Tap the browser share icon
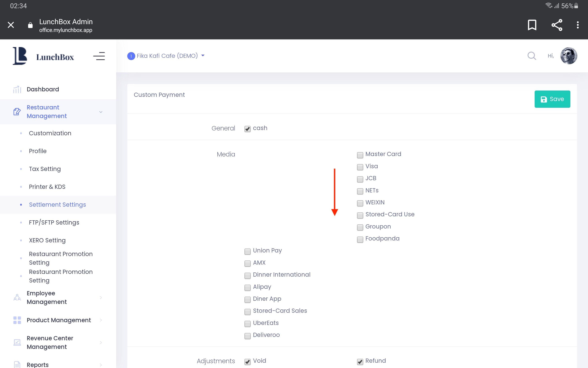The height and width of the screenshot is (368, 588). pos(557,25)
